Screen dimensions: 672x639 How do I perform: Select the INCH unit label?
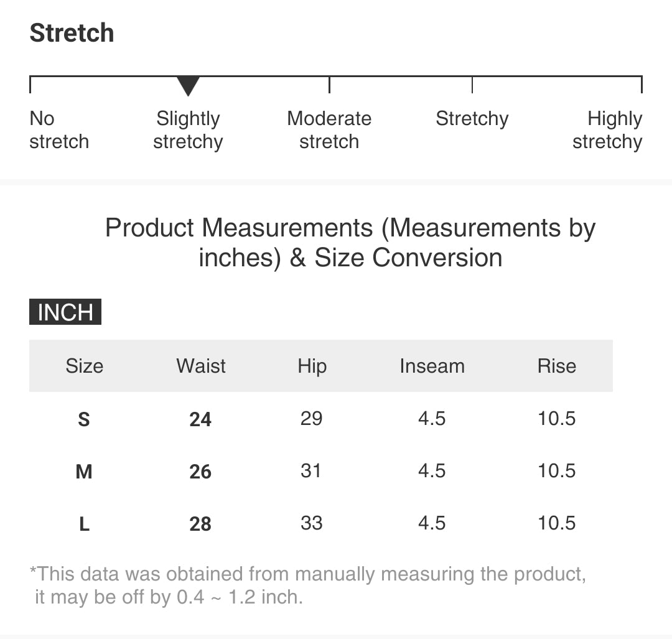point(65,312)
